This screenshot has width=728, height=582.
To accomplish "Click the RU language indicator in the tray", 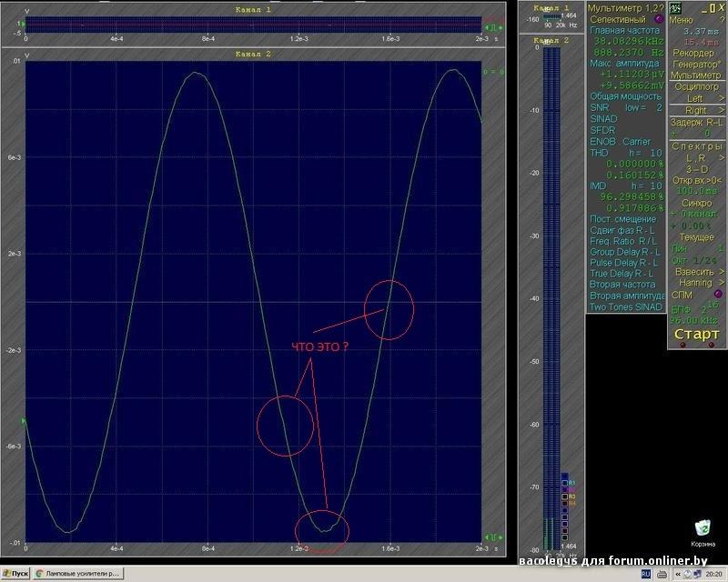I will point(646,575).
